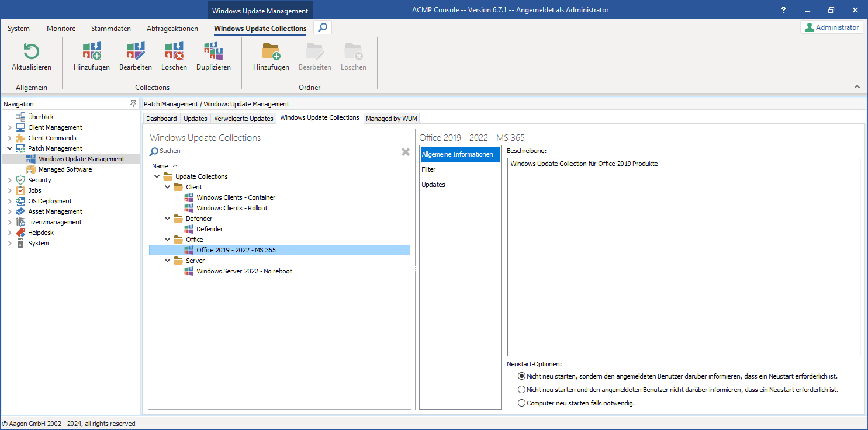Open the Managed by WUM tab
Screen dimensions: 868x430
click(391, 118)
